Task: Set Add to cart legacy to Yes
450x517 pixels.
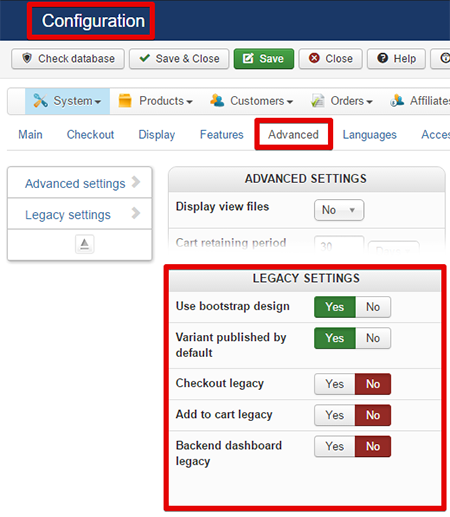Action: (335, 415)
